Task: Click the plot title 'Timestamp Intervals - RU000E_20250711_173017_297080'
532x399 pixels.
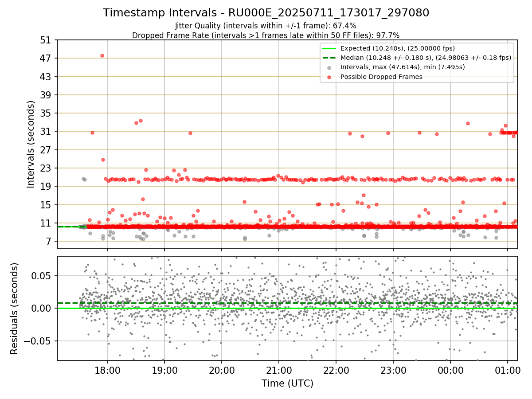Action: [266, 13]
